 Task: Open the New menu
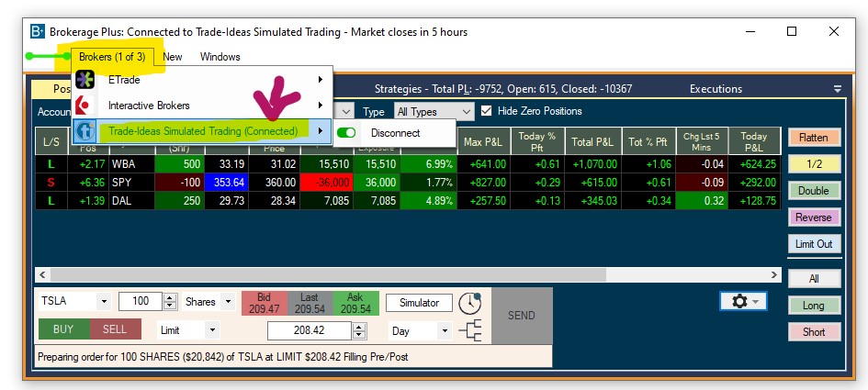(172, 57)
